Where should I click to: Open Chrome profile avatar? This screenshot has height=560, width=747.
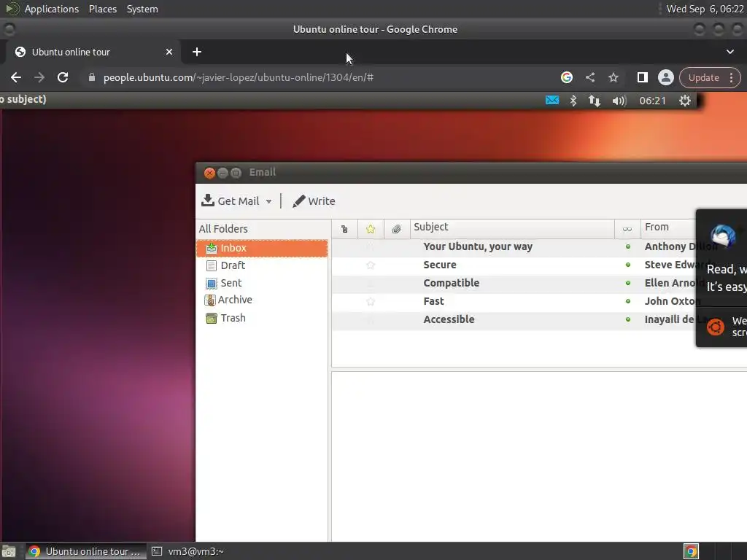coord(665,77)
